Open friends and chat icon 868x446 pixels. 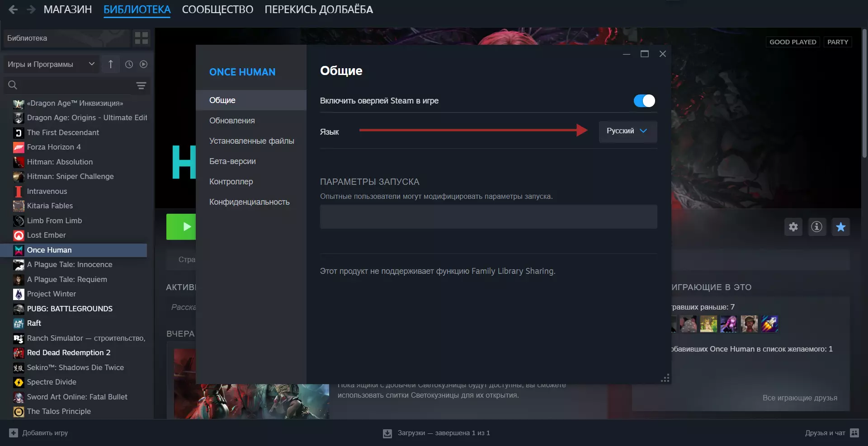click(x=854, y=433)
